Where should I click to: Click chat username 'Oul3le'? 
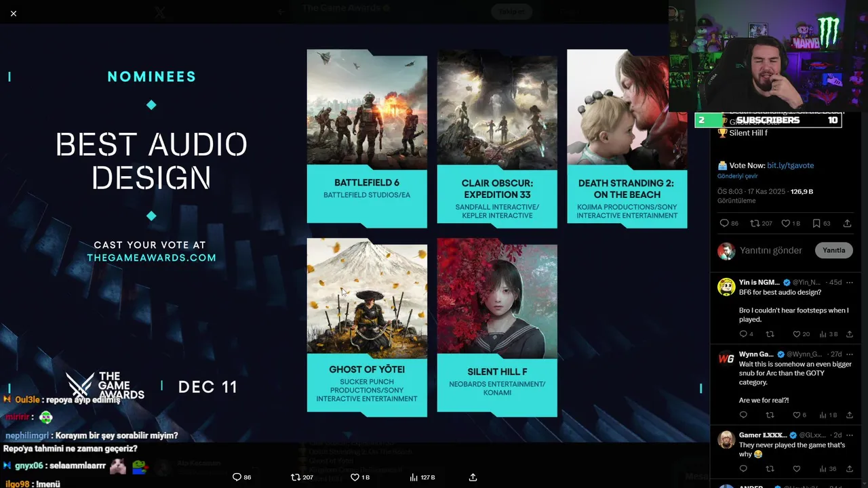point(26,400)
